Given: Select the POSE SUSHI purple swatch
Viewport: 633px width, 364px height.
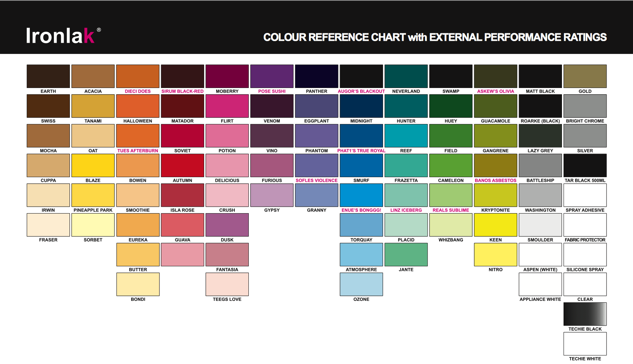Looking at the screenshot, I should (x=272, y=76).
